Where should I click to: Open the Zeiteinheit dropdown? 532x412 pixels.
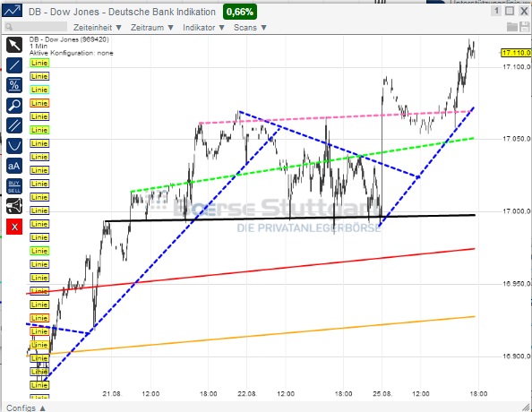[98, 28]
